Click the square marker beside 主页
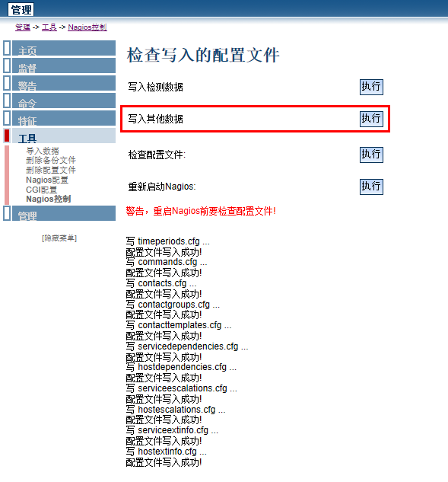448x482 pixels. (x=7, y=48)
